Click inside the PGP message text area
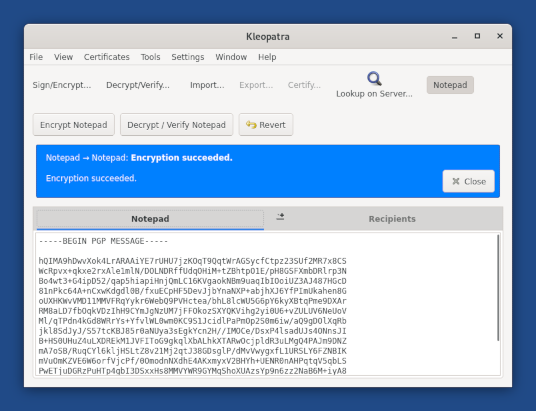The width and height of the screenshot is (536, 411). [x=268, y=304]
